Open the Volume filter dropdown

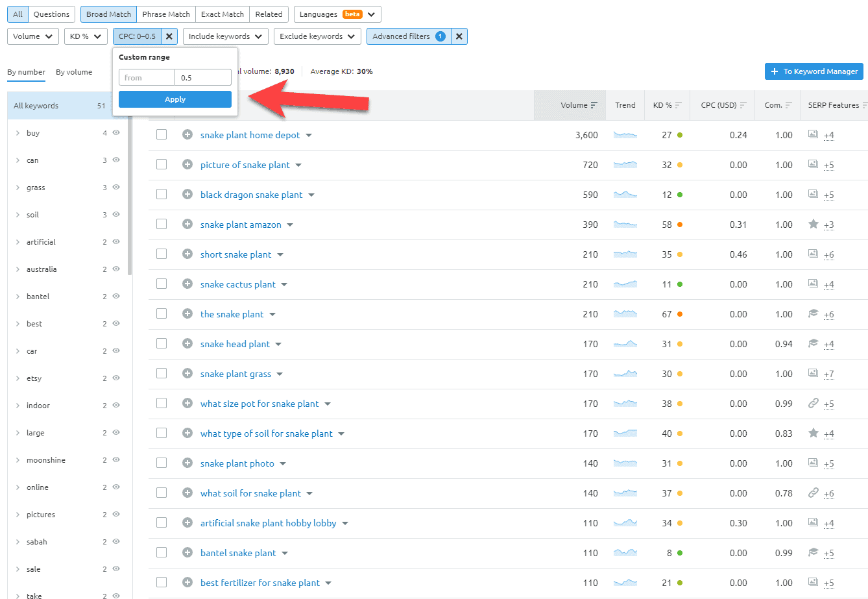pos(33,36)
